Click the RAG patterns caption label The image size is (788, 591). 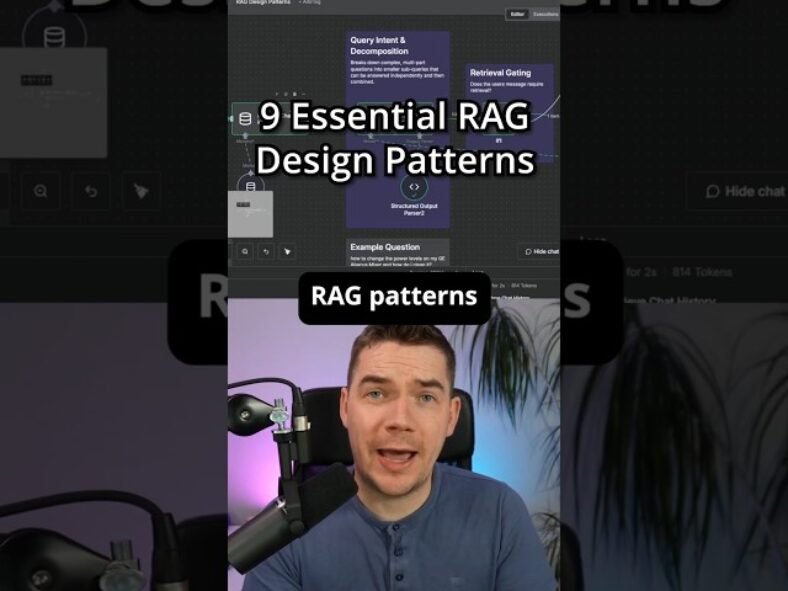pyautogui.click(x=394, y=297)
